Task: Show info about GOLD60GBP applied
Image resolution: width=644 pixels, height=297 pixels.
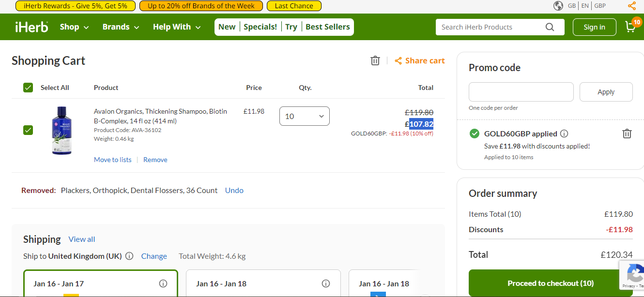Action: click(x=564, y=134)
